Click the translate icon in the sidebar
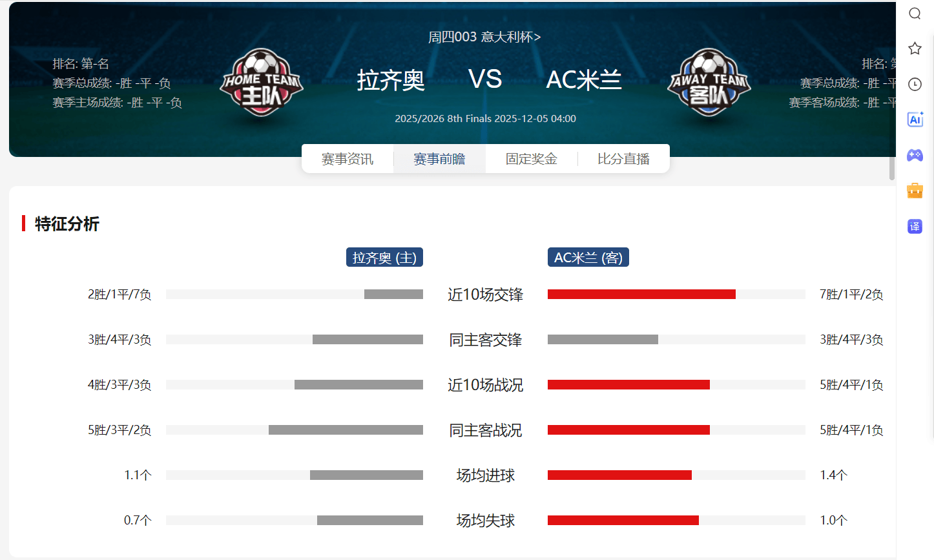 tap(915, 226)
